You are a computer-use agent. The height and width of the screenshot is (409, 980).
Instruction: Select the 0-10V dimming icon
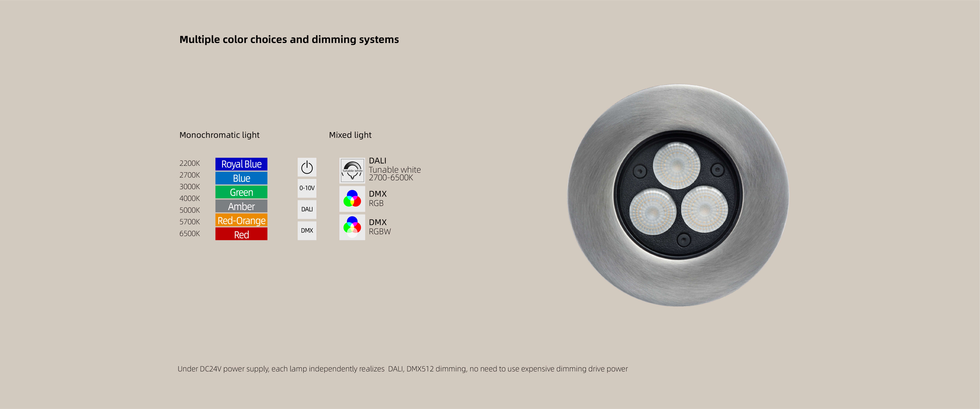pyautogui.click(x=307, y=188)
